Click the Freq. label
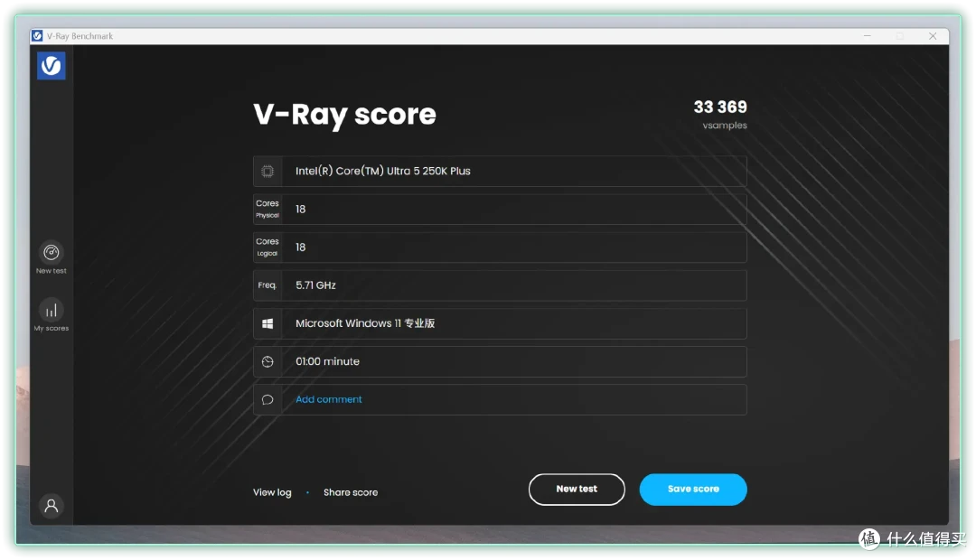 pos(267,285)
